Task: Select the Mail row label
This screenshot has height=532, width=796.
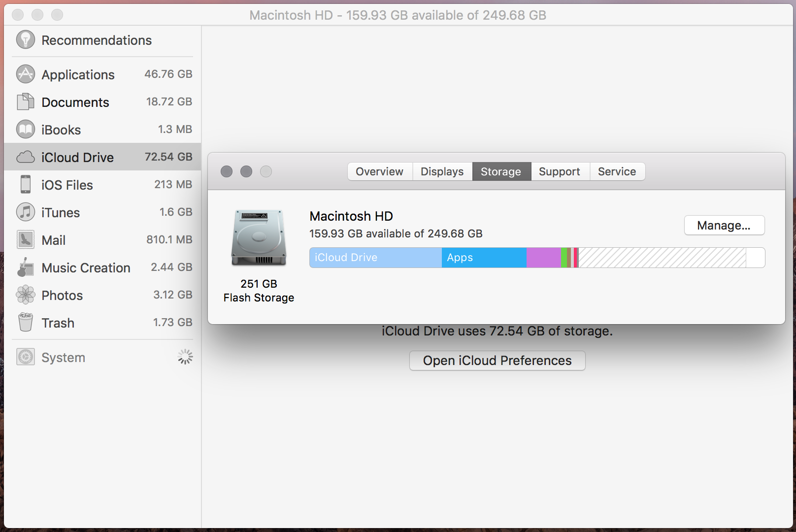Action: [x=54, y=240]
